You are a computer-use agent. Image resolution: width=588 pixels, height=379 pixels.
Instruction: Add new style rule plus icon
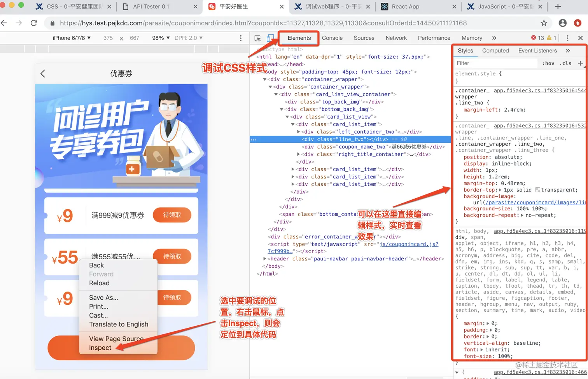click(580, 63)
